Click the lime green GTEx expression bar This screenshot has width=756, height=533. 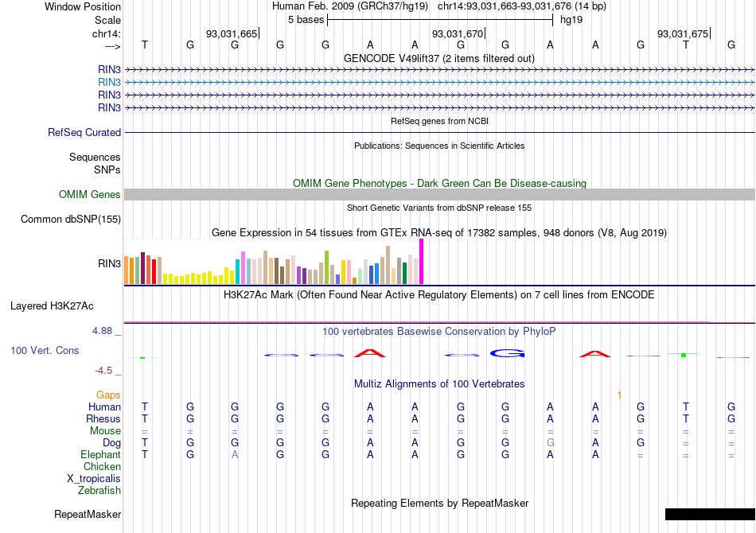tap(327, 267)
